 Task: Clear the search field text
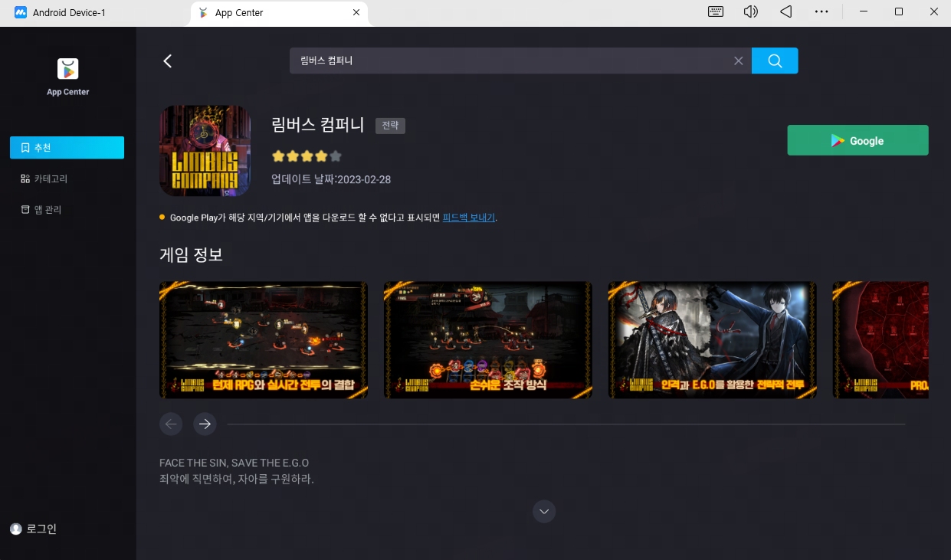point(738,61)
